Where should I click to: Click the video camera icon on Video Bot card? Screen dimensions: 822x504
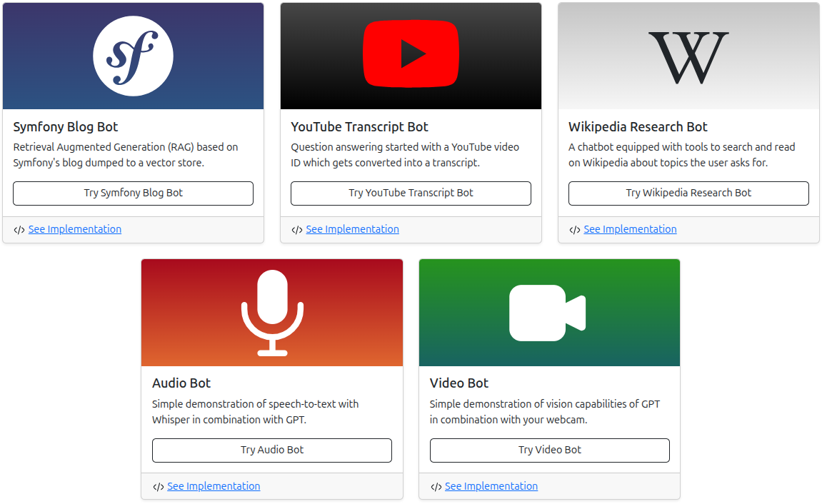point(547,313)
